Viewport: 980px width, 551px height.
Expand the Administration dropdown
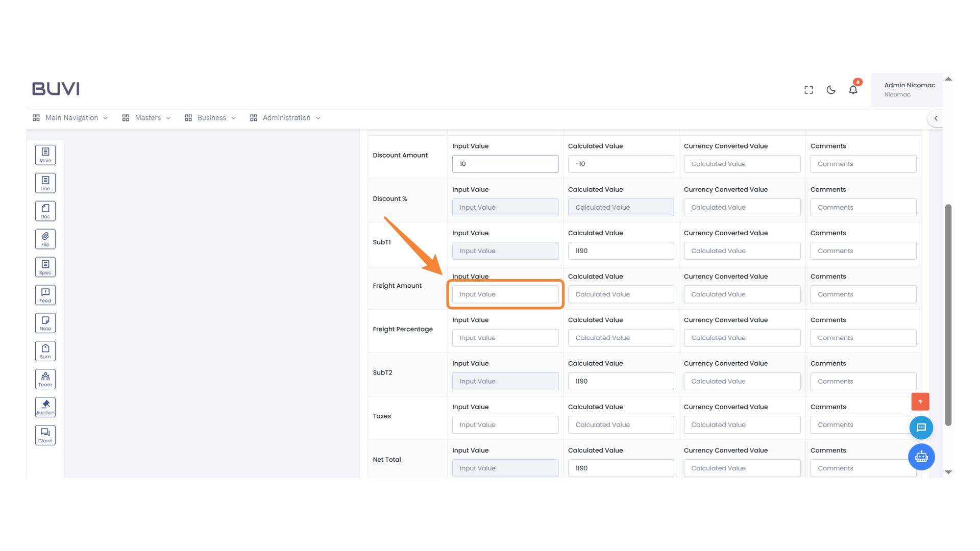[x=286, y=117]
